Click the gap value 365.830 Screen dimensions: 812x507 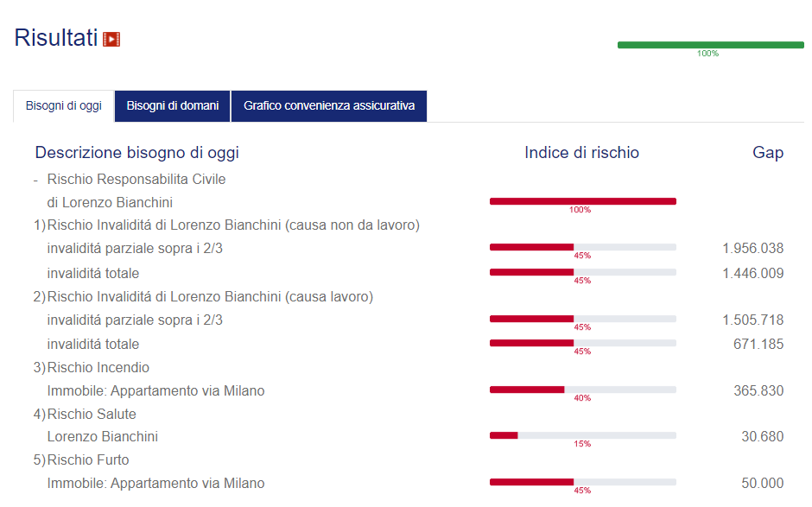pos(758,391)
